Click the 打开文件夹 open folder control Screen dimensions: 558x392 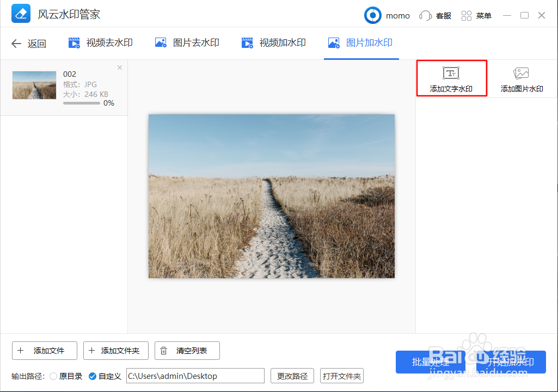click(342, 376)
